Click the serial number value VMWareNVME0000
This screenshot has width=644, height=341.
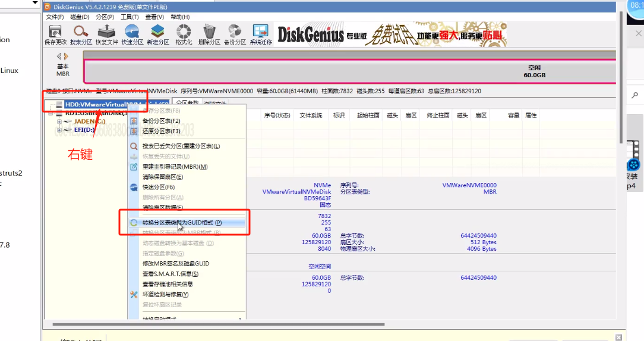(x=469, y=185)
